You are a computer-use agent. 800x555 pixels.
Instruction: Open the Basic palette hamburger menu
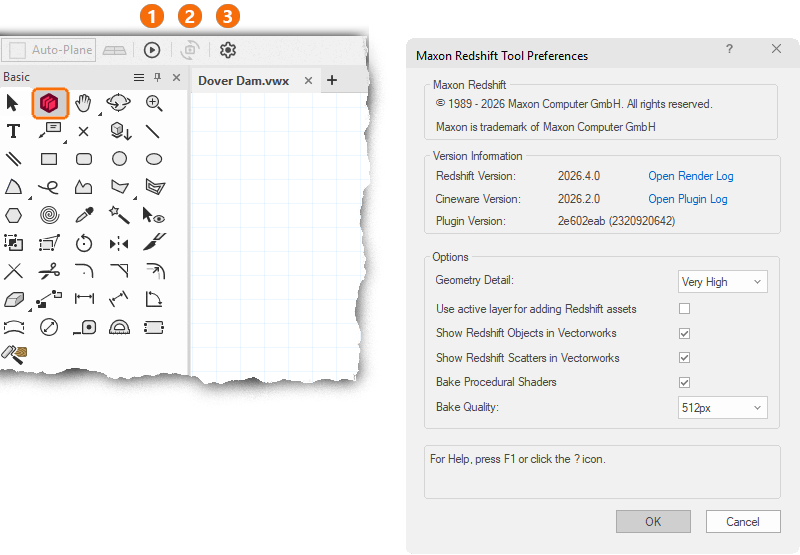point(139,78)
